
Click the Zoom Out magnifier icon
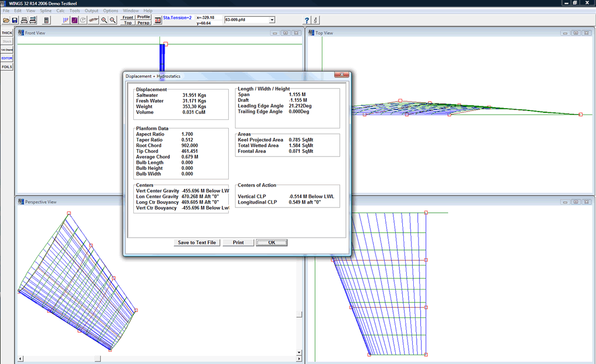coord(112,20)
